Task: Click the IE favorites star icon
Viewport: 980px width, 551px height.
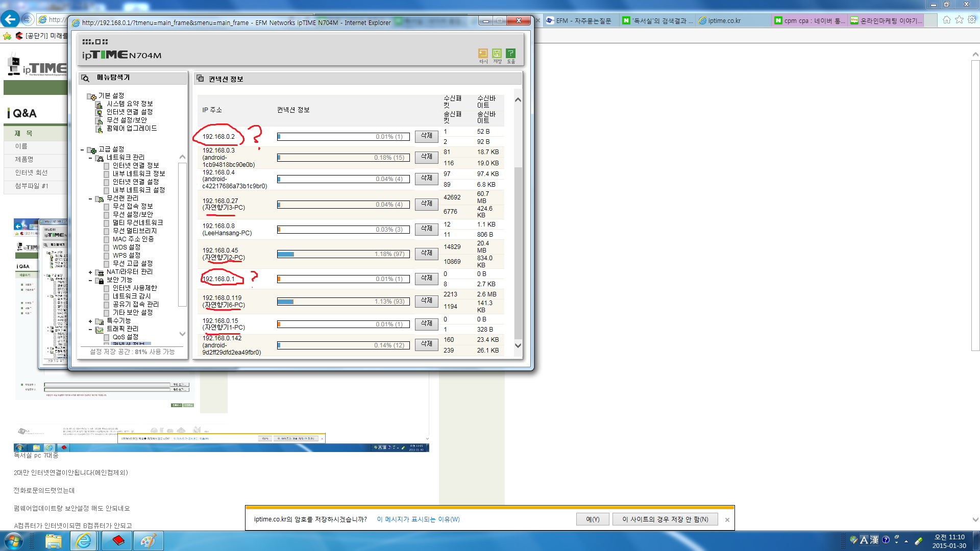Action: pyautogui.click(x=959, y=20)
